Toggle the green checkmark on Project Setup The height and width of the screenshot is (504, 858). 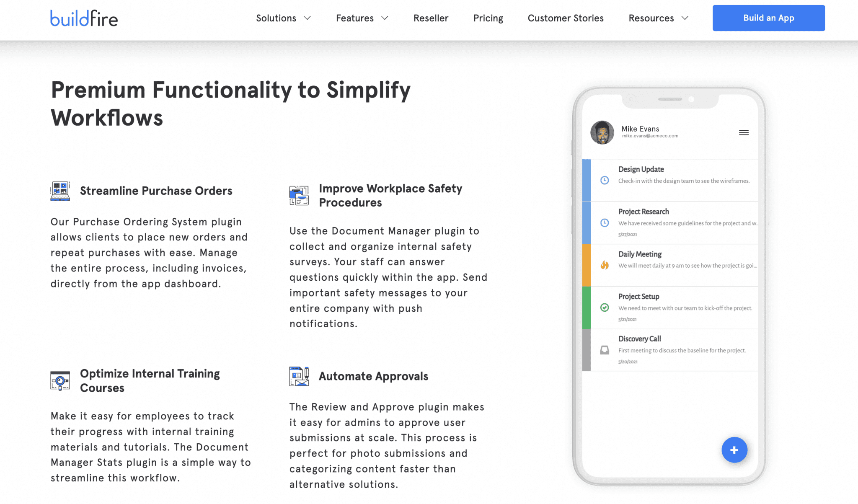(605, 308)
